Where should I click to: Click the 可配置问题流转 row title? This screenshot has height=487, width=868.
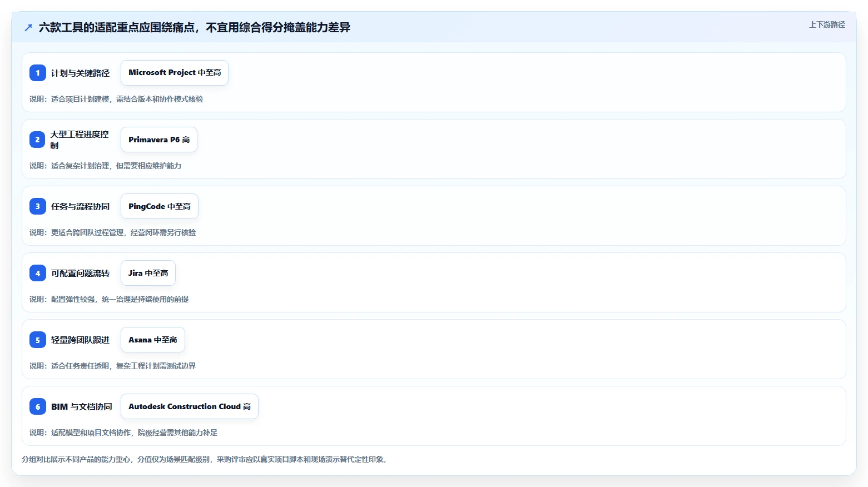80,273
